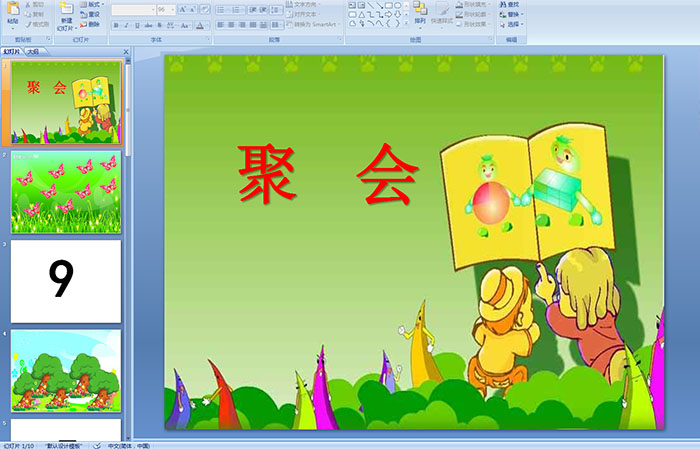Click the Bullets list icon
This screenshot has width=700, height=449.
[222, 9]
